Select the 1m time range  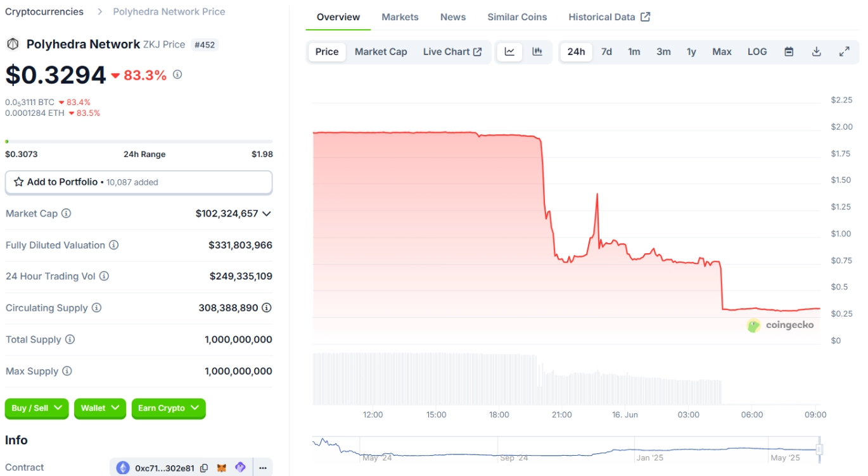(x=634, y=52)
